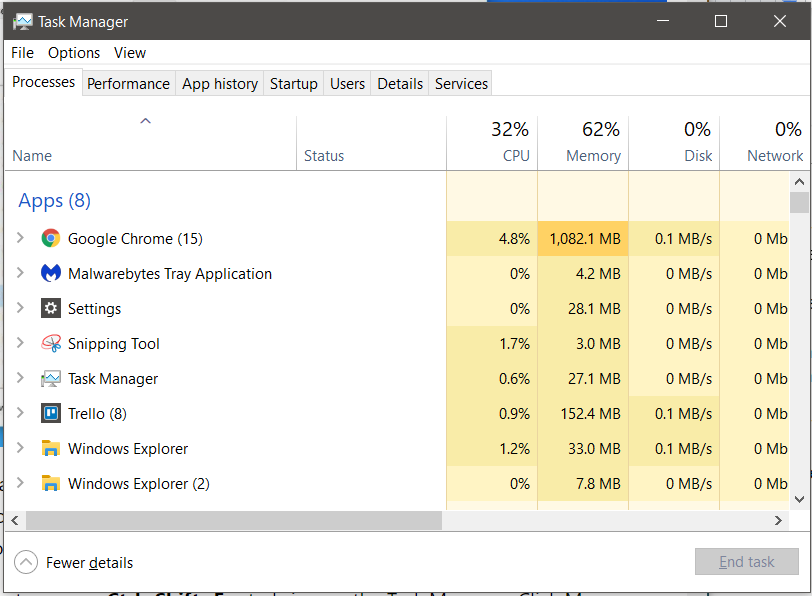Open the Options menu
812x596 pixels.
[74, 53]
